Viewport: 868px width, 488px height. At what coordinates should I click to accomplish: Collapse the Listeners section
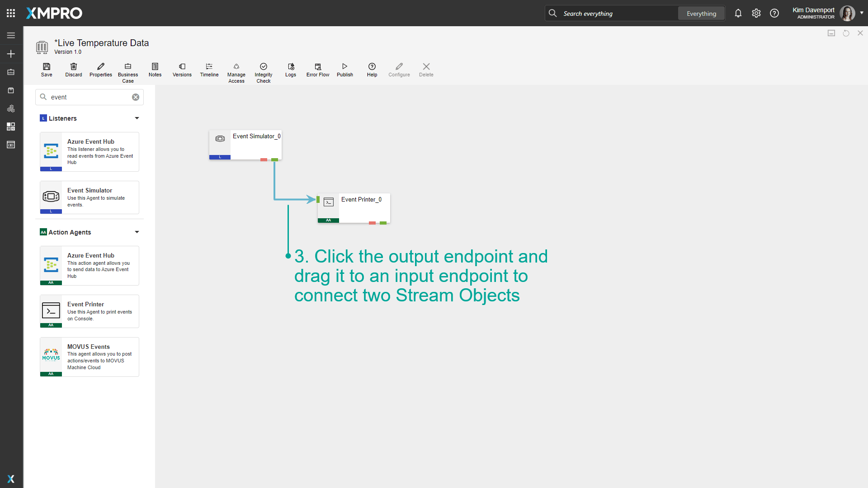coord(137,118)
